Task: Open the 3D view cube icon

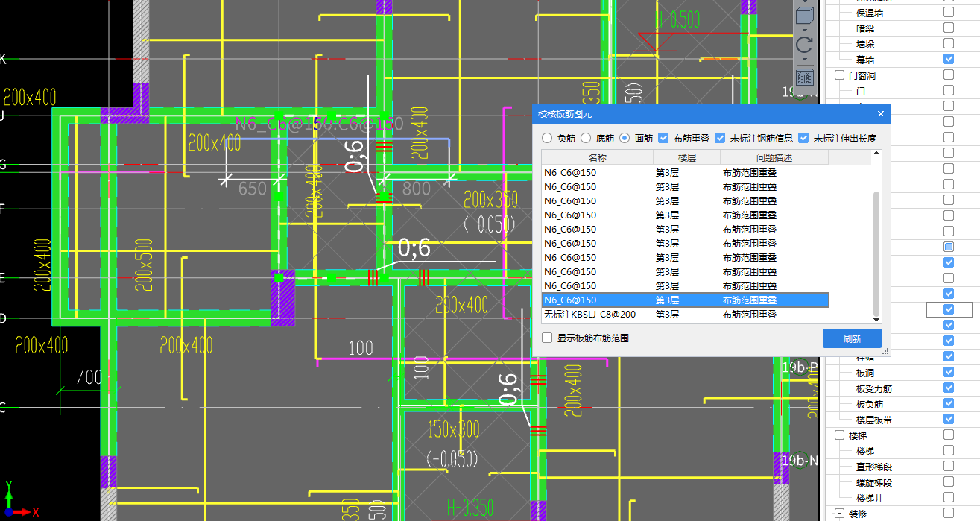Action: tap(804, 16)
